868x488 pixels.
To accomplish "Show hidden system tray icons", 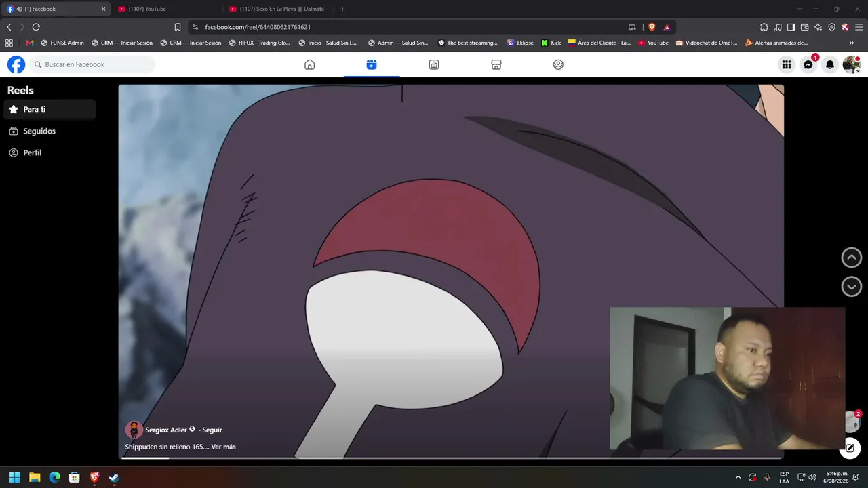I will pyautogui.click(x=738, y=477).
